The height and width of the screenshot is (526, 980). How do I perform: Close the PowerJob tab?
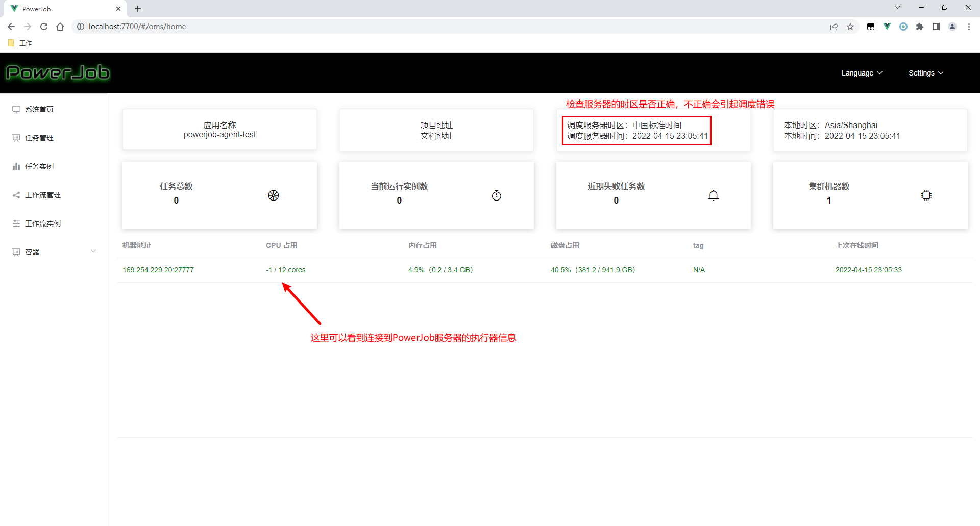click(x=118, y=9)
